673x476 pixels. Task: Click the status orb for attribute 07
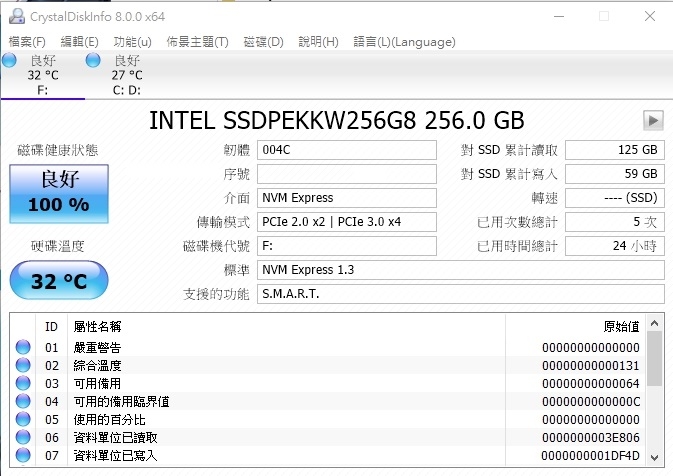[x=23, y=455]
